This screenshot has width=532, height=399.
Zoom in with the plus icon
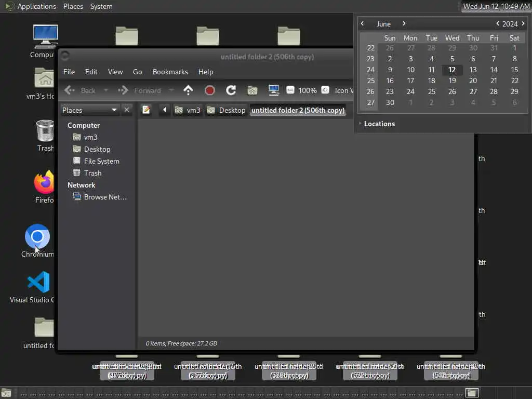point(325,90)
